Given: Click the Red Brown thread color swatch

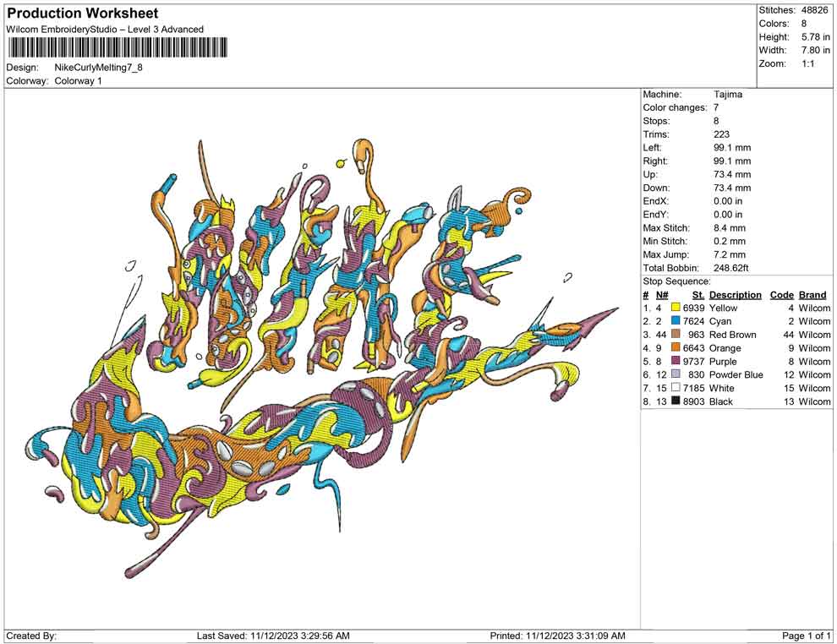Looking at the screenshot, I should (676, 334).
